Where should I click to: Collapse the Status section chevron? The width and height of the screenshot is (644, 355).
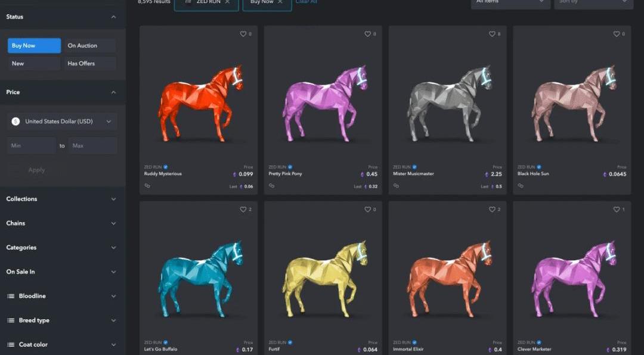[x=114, y=17]
